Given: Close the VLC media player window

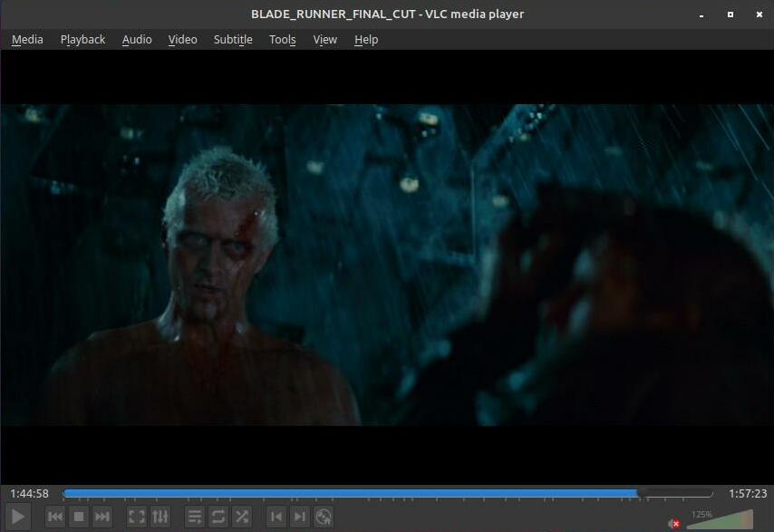Looking at the screenshot, I should 759,15.
